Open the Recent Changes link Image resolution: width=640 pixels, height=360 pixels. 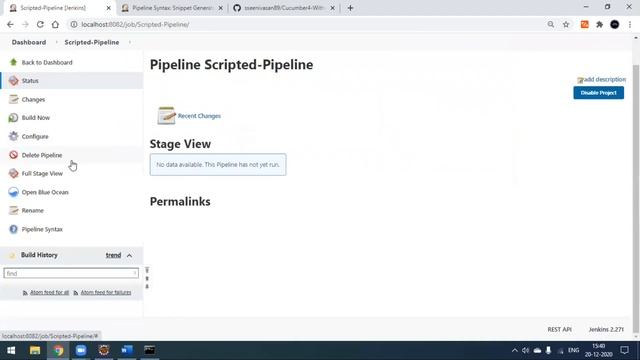[199, 116]
